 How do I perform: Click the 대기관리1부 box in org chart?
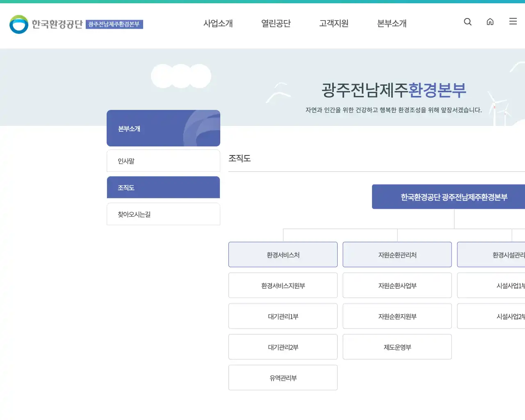tap(283, 316)
